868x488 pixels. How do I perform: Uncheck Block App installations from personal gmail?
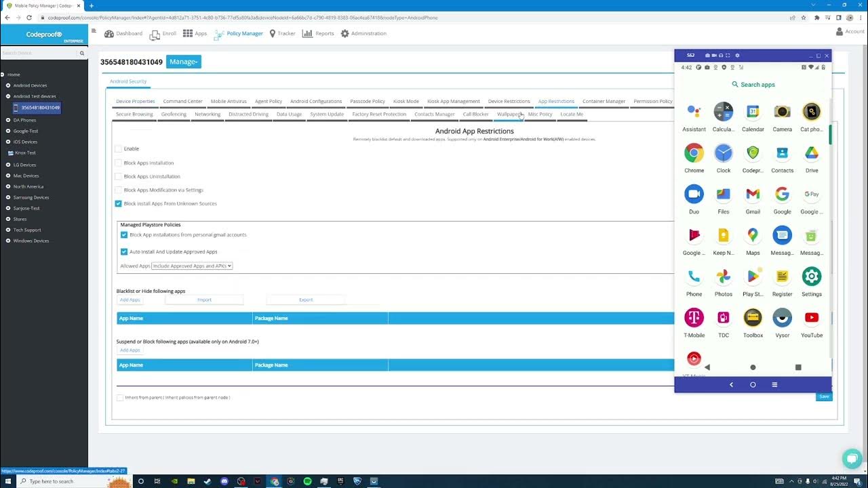[124, 235]
